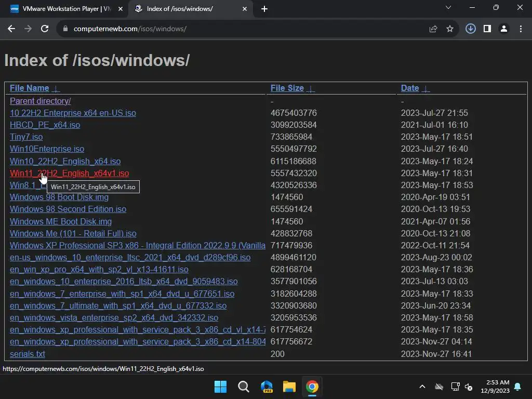Viewport: 532px width, 399px height.
Task: Go back to the previous page
Action: click(x=11, y=29)
